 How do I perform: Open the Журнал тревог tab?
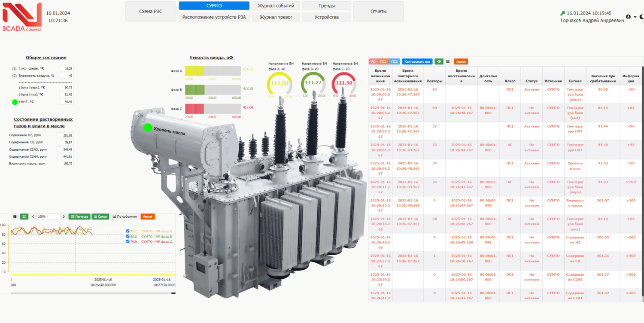coord(276,17)
